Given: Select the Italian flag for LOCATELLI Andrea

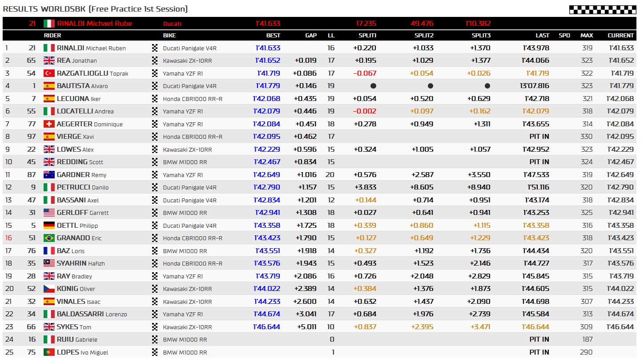Looking at the screenshot, I should click(x=49, y=111).
